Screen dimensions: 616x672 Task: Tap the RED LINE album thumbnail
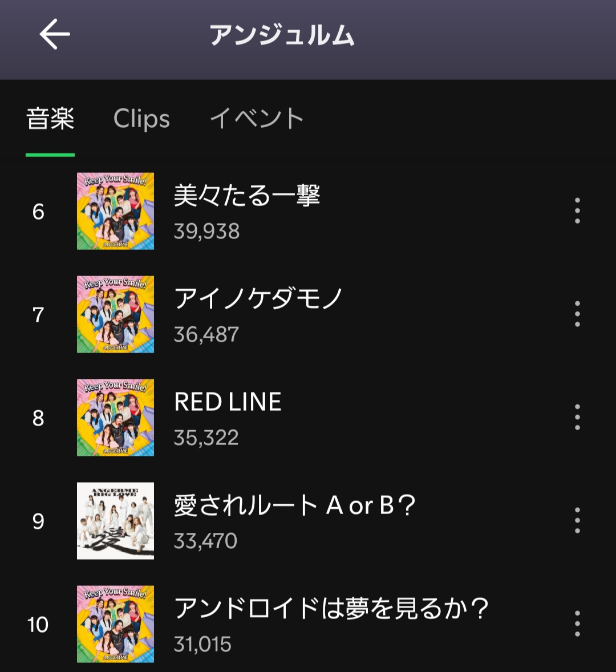point(115,418)
